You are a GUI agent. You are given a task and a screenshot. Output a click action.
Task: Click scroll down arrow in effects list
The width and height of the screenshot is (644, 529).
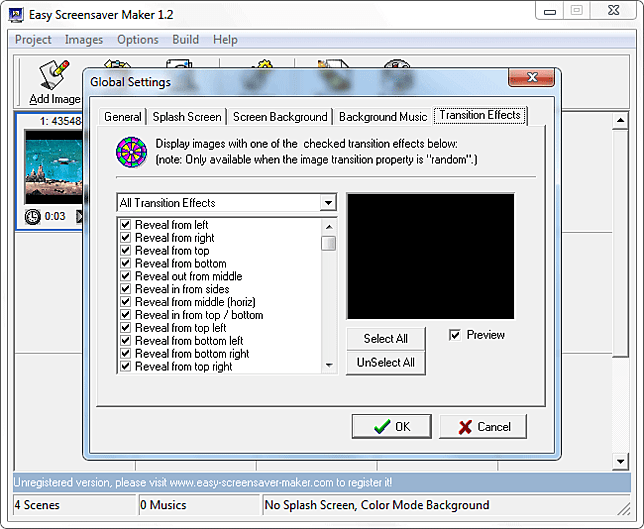pyautogui.click(x=329, y=365)
